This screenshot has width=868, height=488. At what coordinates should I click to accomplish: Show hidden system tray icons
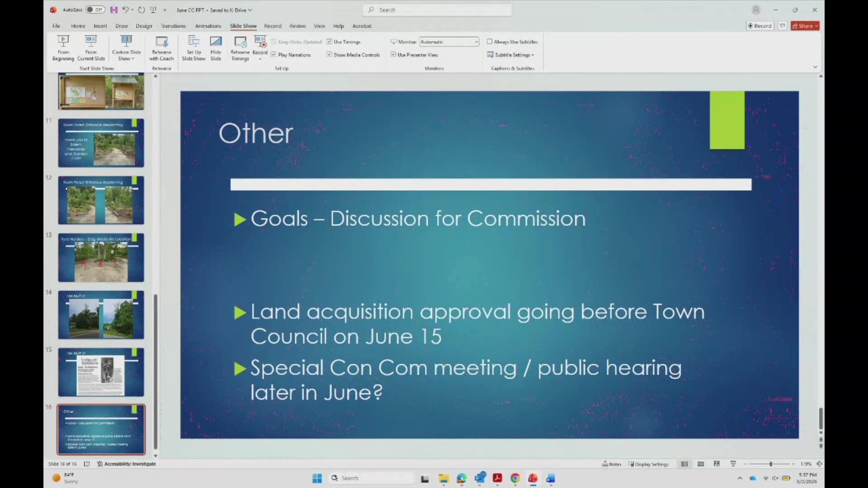(740, 478)
